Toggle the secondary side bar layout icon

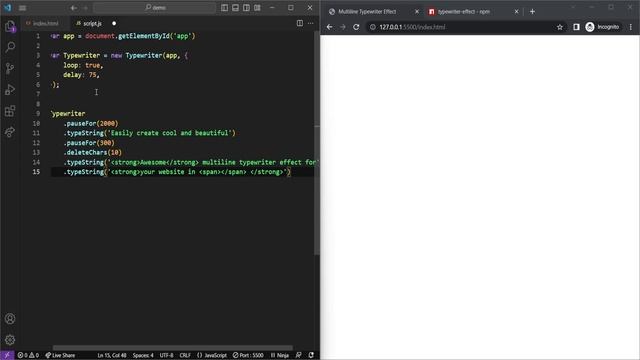(247, 8)
